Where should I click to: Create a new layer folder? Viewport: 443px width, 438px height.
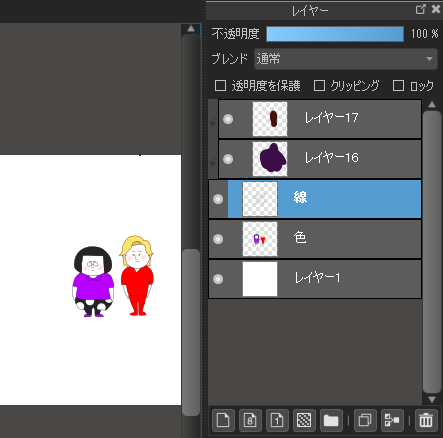point(331,420)
